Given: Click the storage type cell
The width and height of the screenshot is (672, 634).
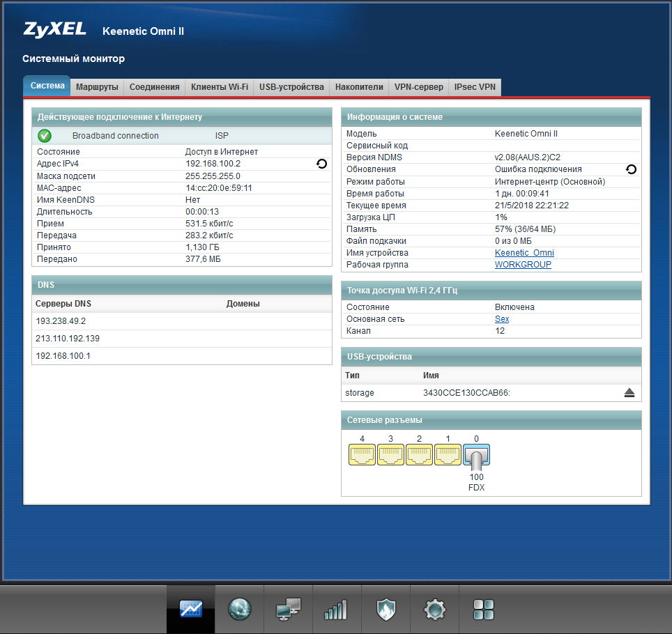Looking at the screenshot, I should [x=359, y=393].
